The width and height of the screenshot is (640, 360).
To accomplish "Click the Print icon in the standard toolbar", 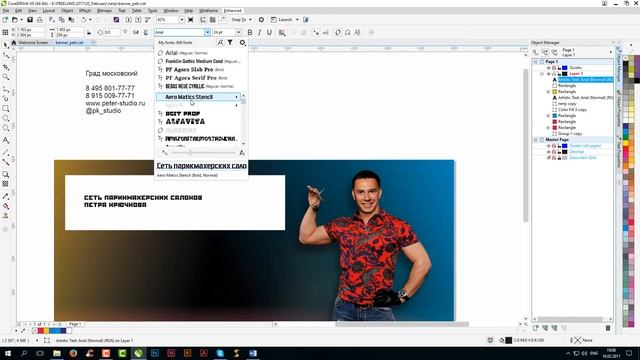I will pos(40,20).
